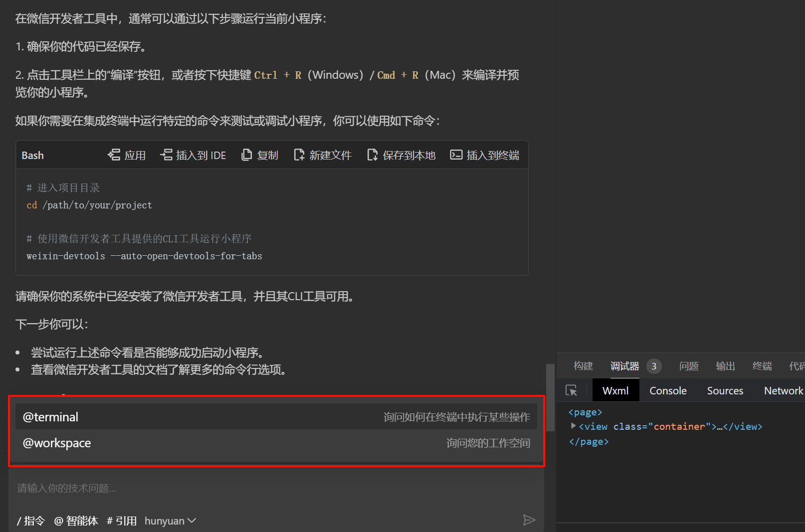Activate the element inspector picker icon
Viewport: 805px width, 532px height.
tap(571, 390)
